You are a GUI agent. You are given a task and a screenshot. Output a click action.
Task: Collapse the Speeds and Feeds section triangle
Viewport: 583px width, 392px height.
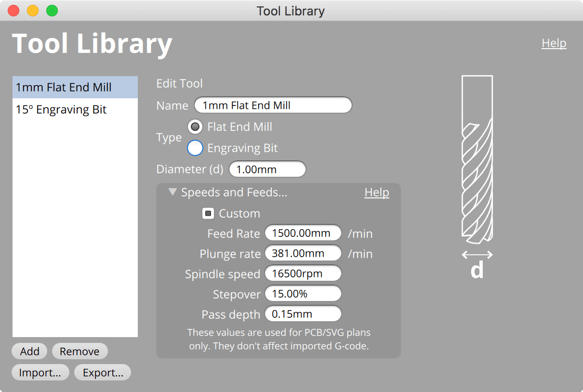pos(172,192)
